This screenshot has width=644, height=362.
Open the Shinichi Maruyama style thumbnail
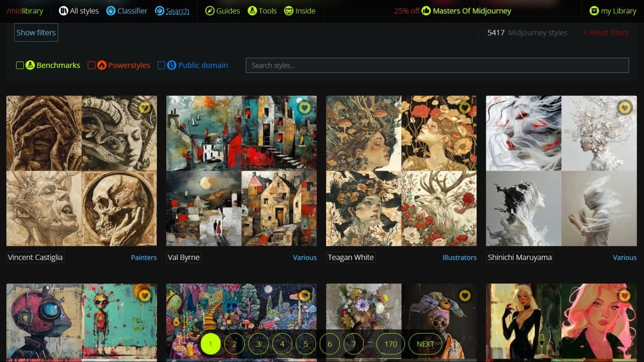point(561,171)
